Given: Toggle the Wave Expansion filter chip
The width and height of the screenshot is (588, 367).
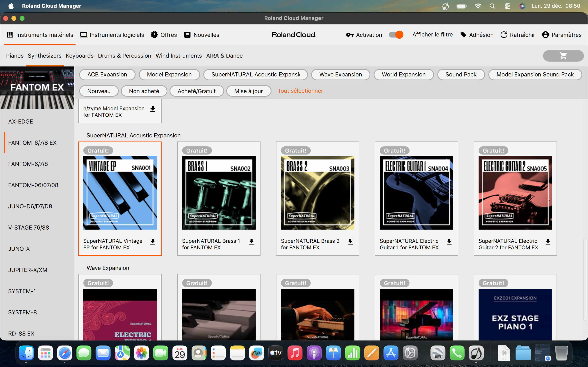Looking at the screenshot, I should [x=340, y=74].
